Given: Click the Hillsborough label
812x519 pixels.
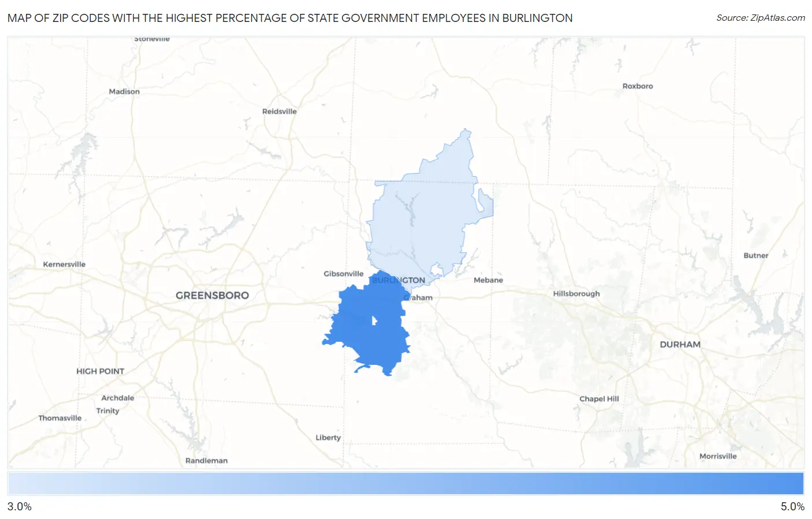Looking at the screenshot, I should 576,293.
